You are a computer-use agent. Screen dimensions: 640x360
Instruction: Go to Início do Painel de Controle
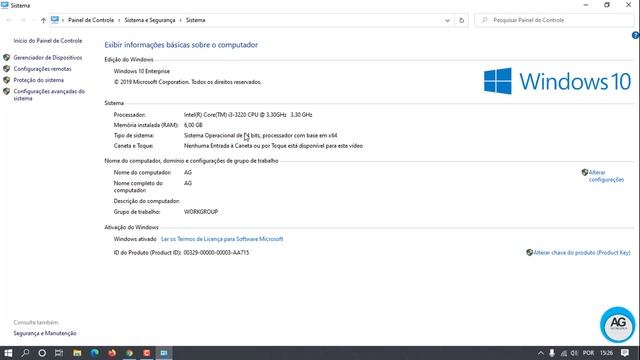coord(48,41)
